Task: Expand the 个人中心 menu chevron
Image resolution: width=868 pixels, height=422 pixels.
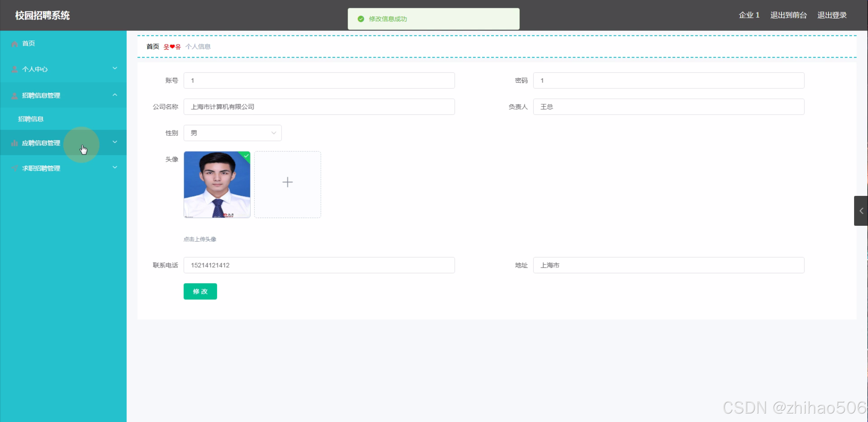Action: 115,68
